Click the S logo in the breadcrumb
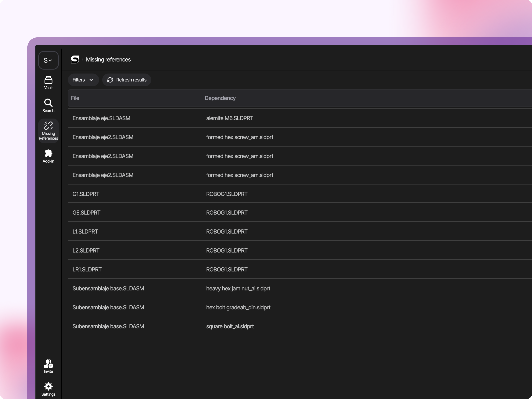The image size is (532, 399). pyautogui.click(x=75, y=59)
